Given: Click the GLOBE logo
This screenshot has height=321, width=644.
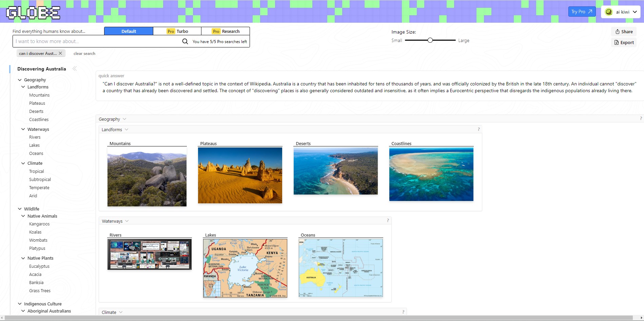Looking at the screenshot, I should pos(33,13).
